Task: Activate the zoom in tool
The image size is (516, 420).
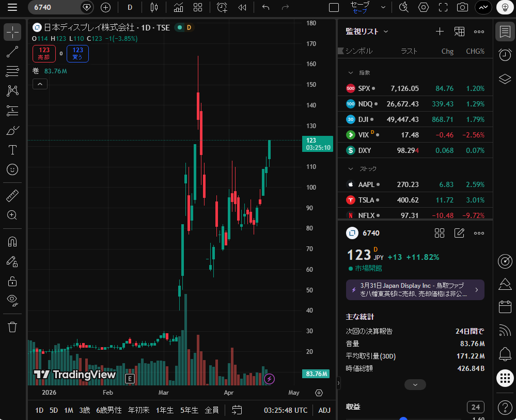Action: 12,215
